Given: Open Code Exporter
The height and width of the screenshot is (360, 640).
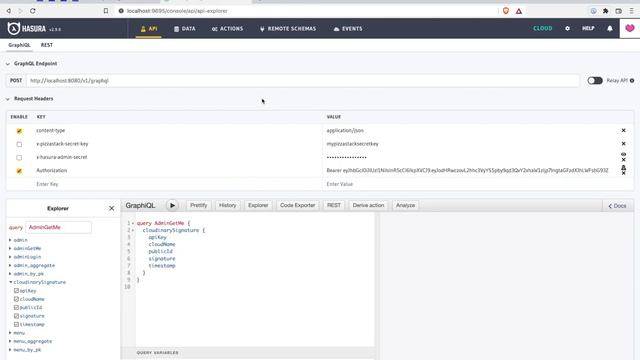Looking at the screenshot, I should click(298, 205).
